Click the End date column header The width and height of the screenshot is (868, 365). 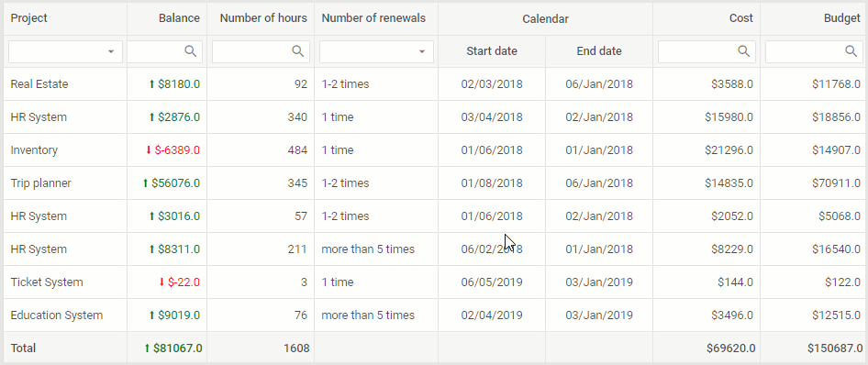[599, 51]
